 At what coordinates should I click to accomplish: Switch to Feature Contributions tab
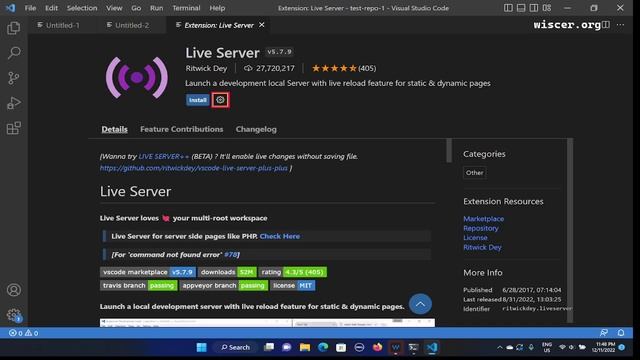point(182,129)
